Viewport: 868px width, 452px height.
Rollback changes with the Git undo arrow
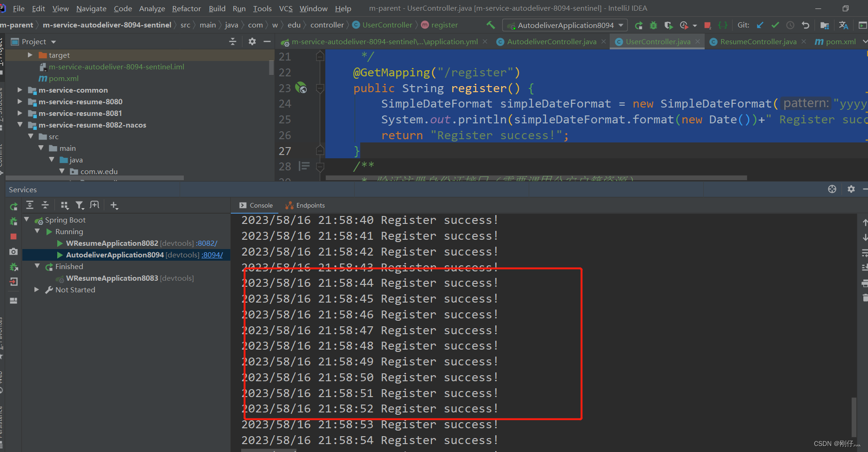(x=806, y=25)
